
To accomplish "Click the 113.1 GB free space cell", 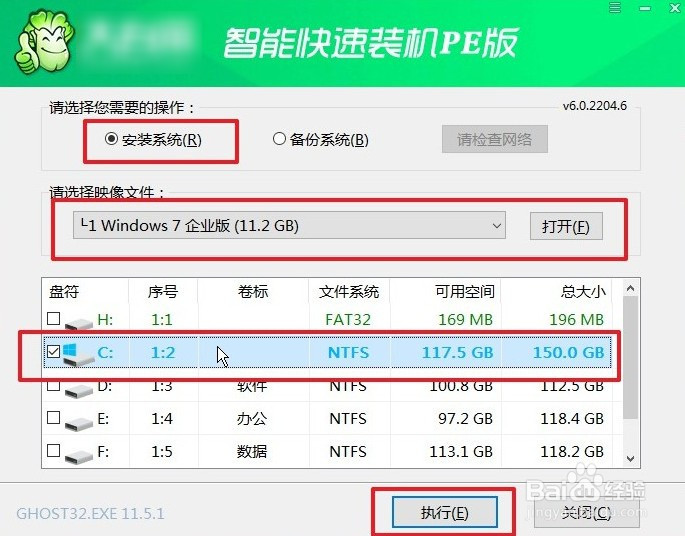I will pyautogui.click(x=461, y=451).
